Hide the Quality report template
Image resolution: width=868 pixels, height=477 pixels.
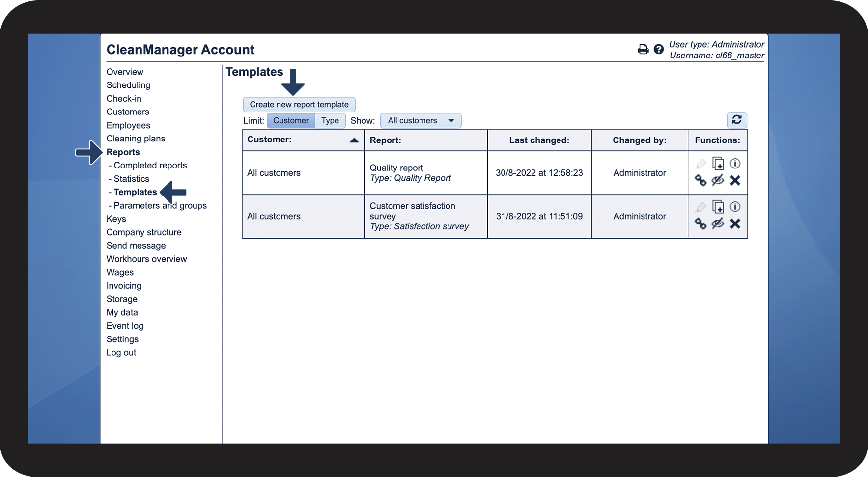718,180
